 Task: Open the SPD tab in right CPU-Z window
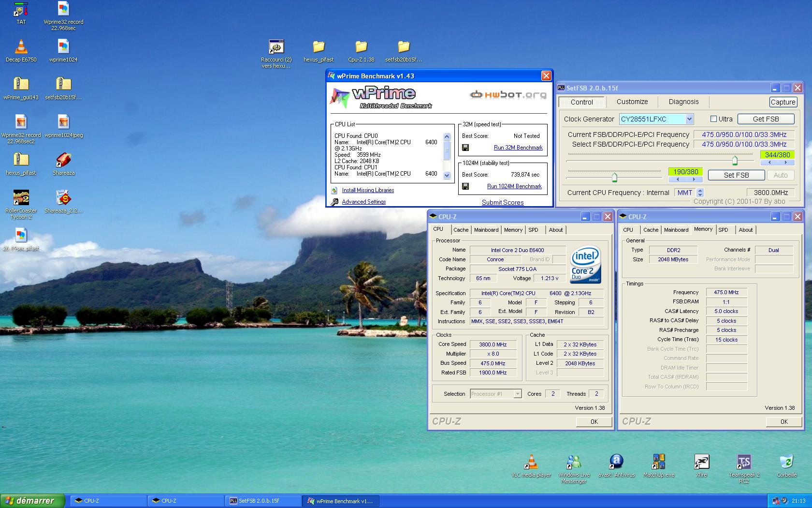(x=723, y=230)
